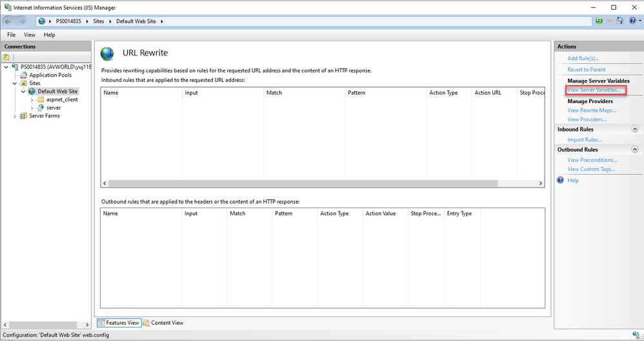Go forward using the navigation arrow
Screen dimensions: 644x341
(22, 21)
